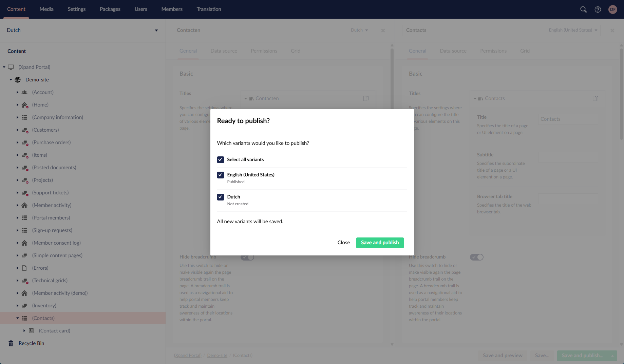Uncheck Select all variants checkbox

[x=221, y=159]
